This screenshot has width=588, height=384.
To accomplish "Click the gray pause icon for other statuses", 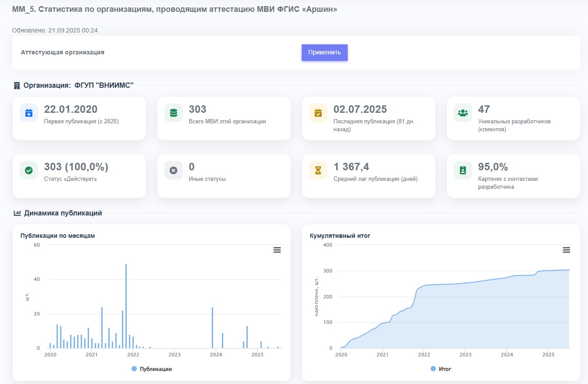I will [174, 170].
